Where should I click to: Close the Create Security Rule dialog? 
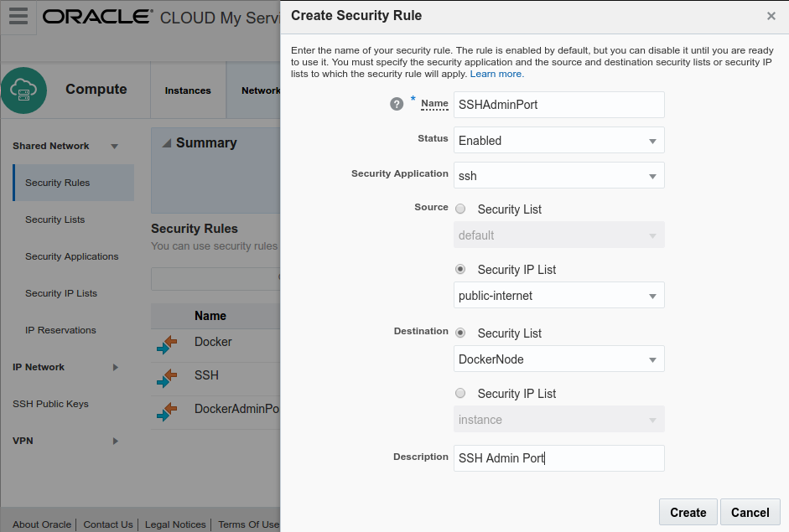(x=771, y=16)
